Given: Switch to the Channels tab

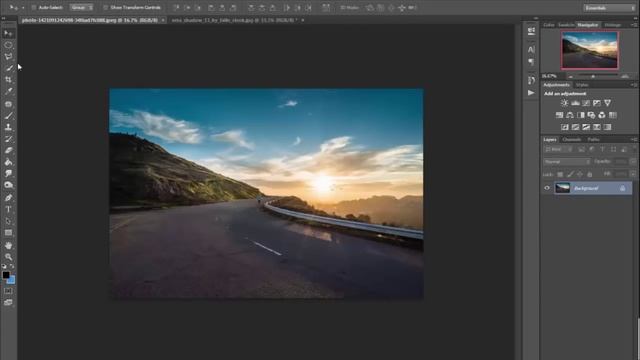Looking at the screenshot, I should (571, 140).
